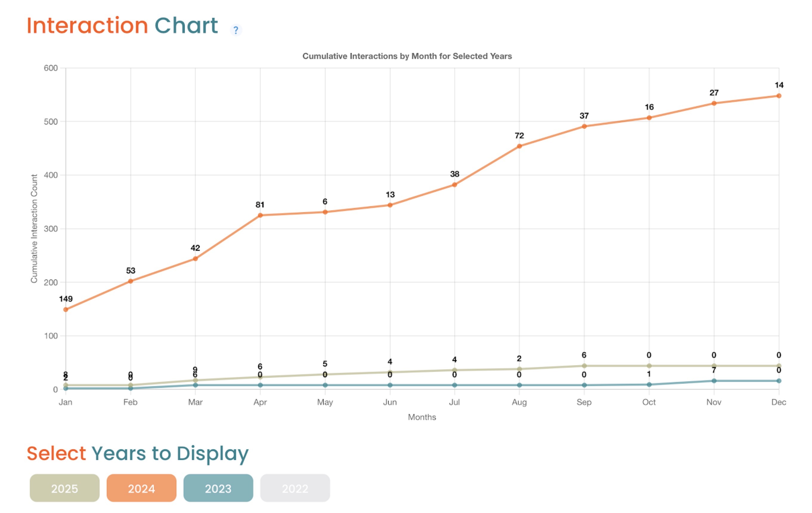Hide the 2023 year series
The image size is (812, 513).
click(218, 488)
